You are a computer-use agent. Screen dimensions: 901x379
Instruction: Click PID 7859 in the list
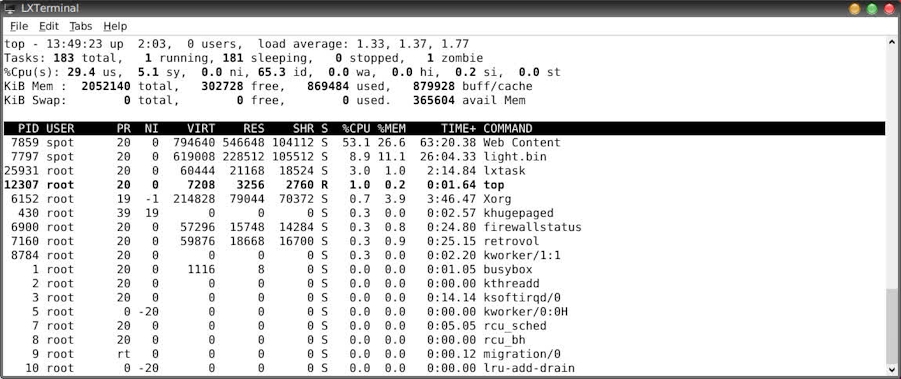[x=25, y=142]
